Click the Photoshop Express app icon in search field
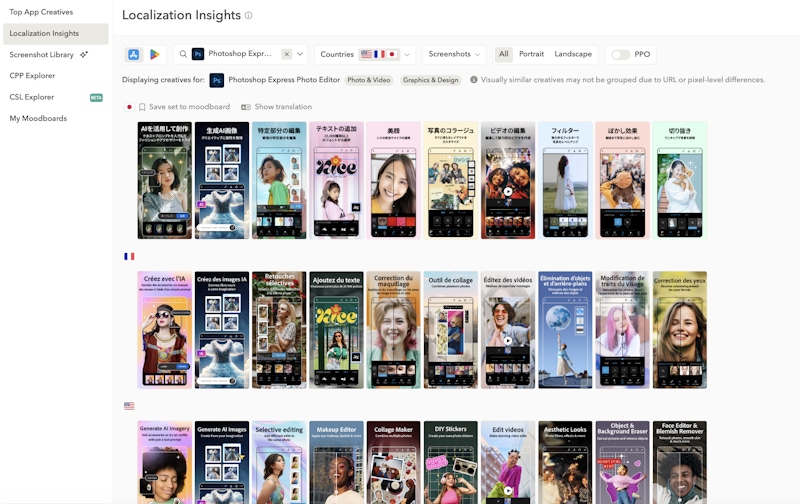 198,54
